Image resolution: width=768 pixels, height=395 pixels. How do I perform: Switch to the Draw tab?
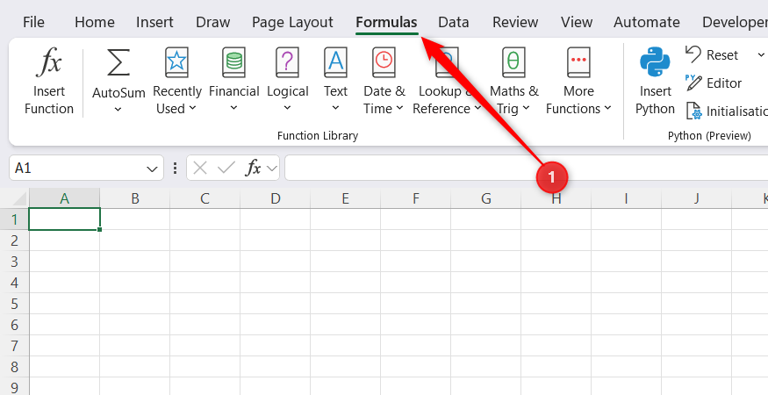(213, 22)
